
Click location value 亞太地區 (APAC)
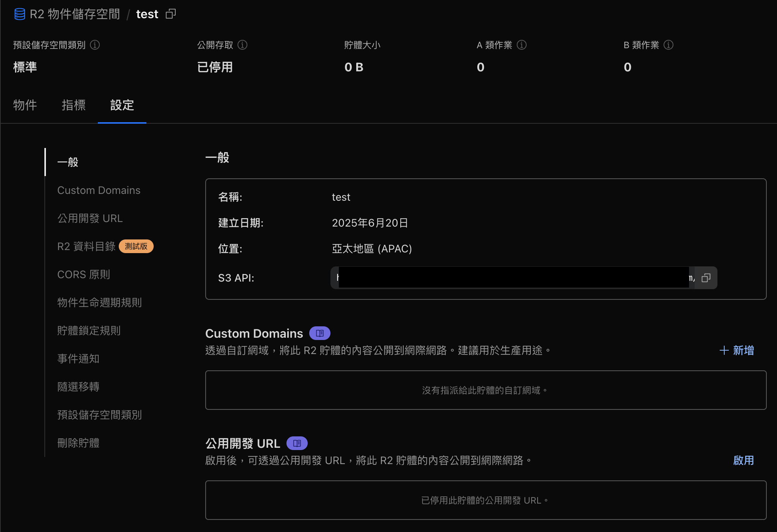coord(372,249)
